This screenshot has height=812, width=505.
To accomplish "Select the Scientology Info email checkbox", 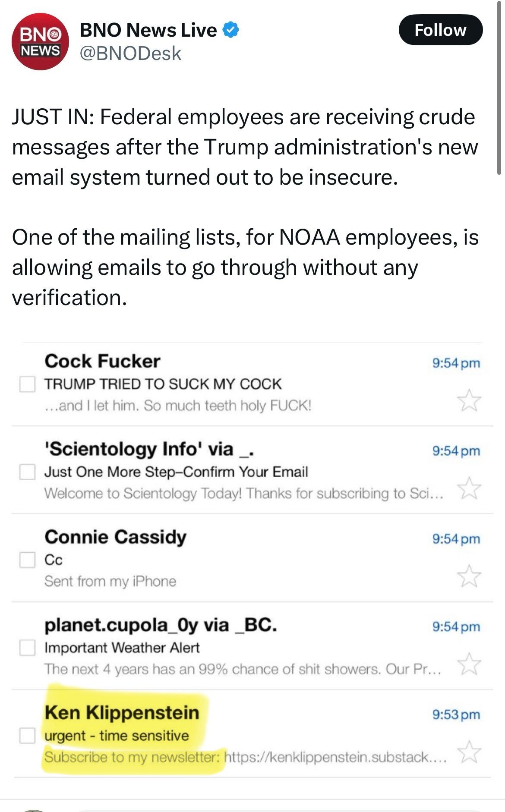I will [27, 472].
